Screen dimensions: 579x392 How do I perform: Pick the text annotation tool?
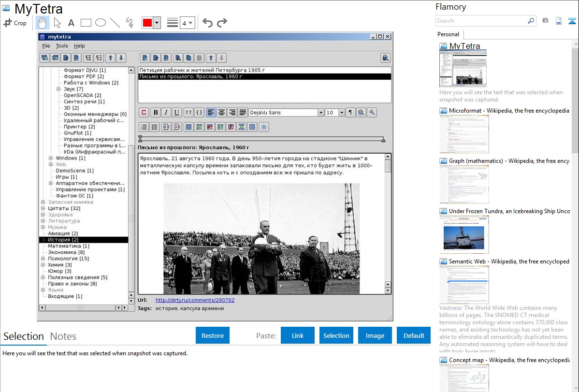pyautogui.click(x=71, y=23)
